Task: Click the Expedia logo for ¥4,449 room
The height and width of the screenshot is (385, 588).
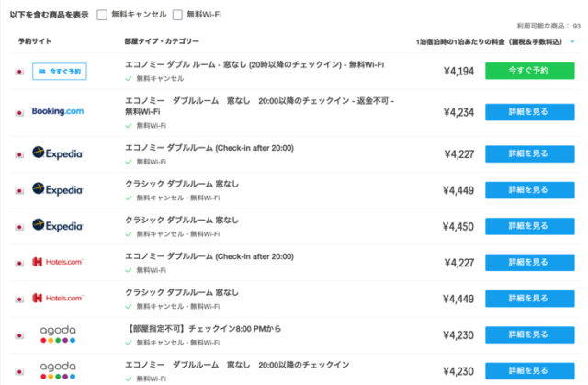Action: (x=57, y=189)
